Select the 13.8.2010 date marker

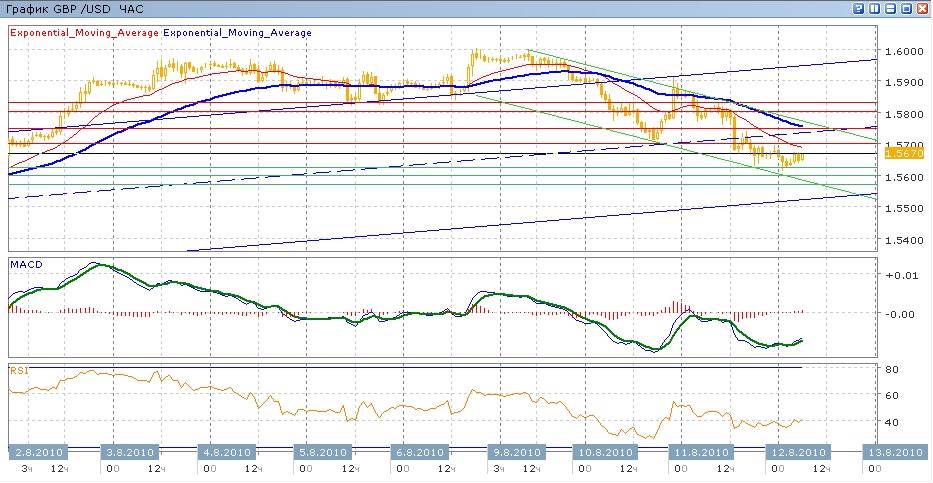(893, 450)
